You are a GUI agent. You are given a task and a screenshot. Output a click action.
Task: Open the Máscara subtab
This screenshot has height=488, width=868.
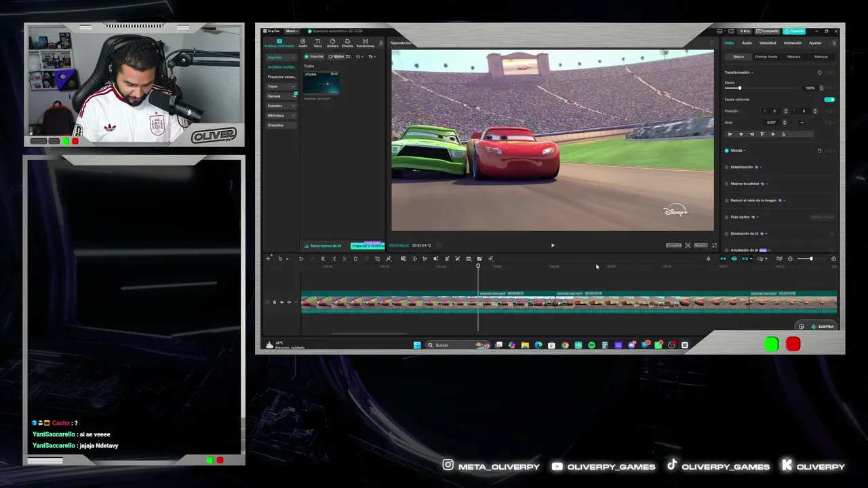pos(793,57)
